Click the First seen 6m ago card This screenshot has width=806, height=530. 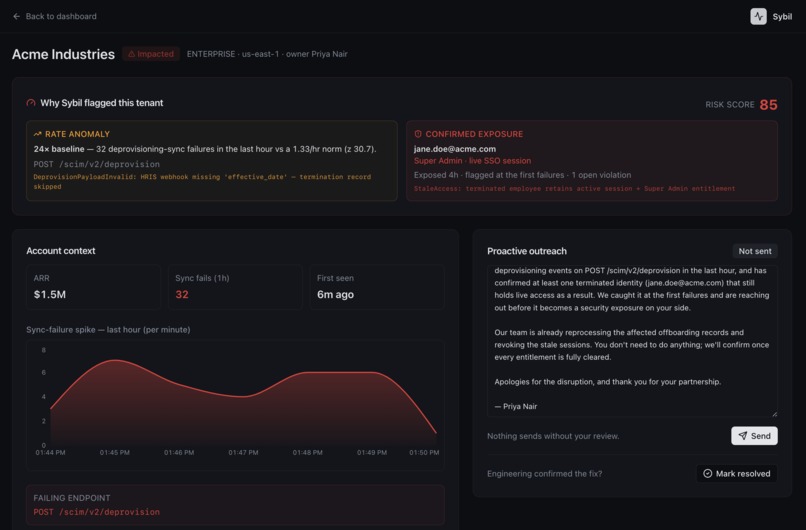click(x=377, y=287)
